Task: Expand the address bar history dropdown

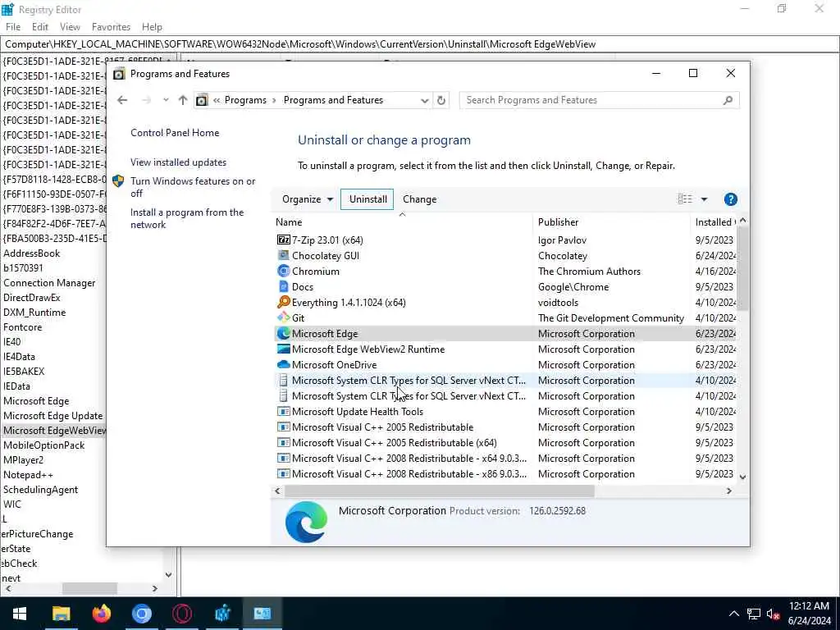Action: [424, 100]
